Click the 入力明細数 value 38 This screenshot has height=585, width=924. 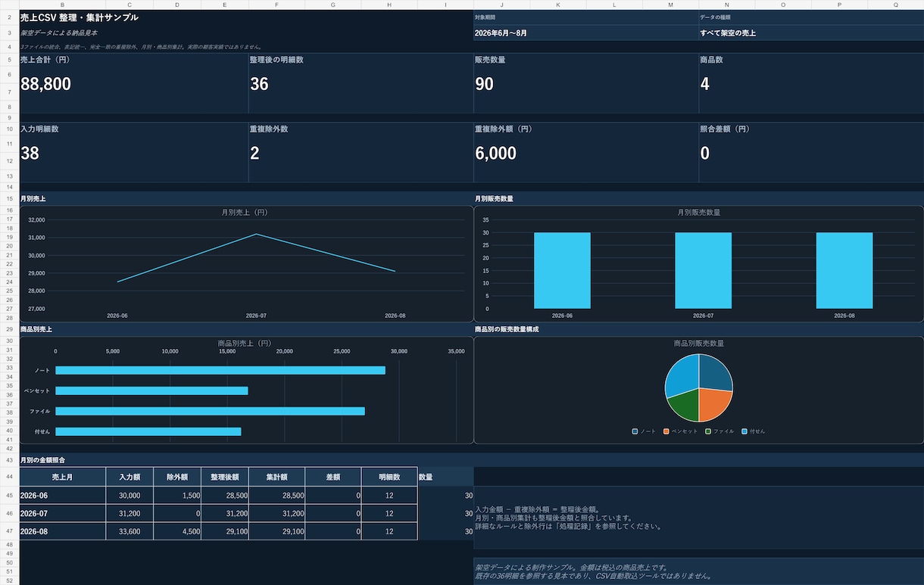[30, 154]
